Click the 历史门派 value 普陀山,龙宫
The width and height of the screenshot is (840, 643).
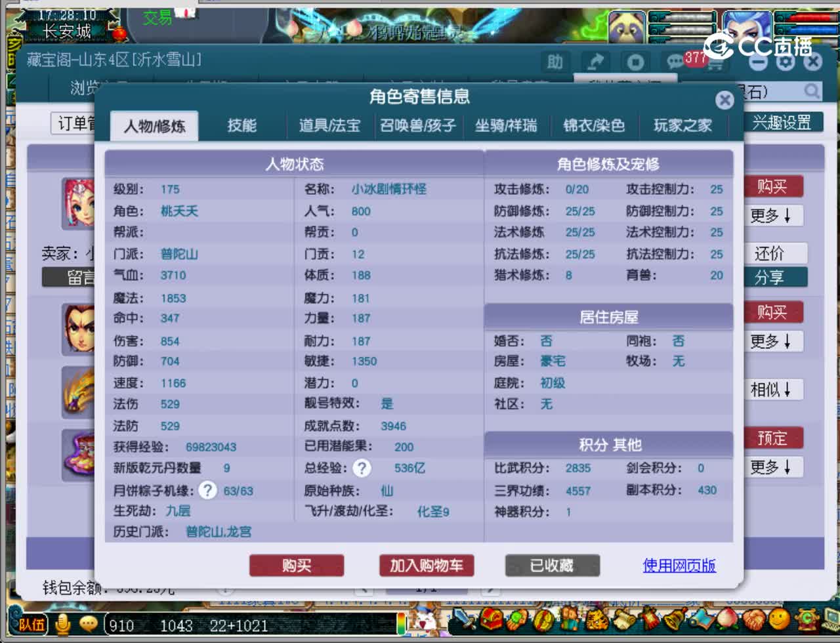(x=219, y=531)
